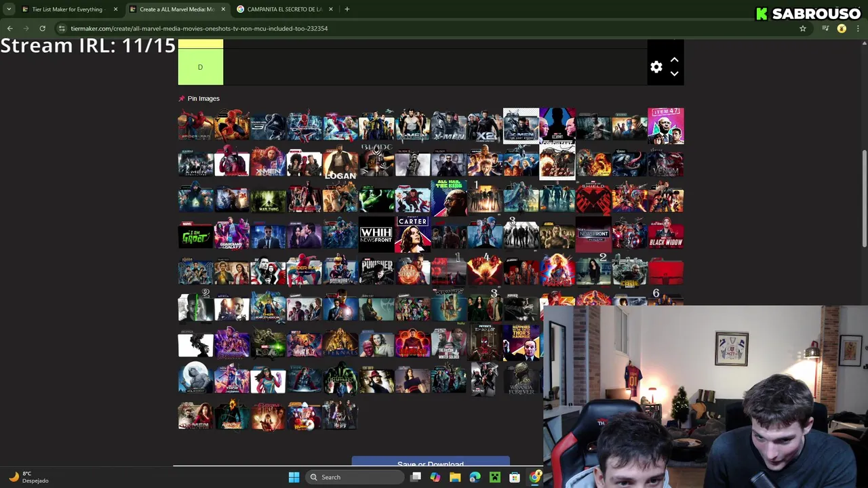
Task: Choose the Venom thumbnail
Action: pyautogui.click(x=629, y=163)
